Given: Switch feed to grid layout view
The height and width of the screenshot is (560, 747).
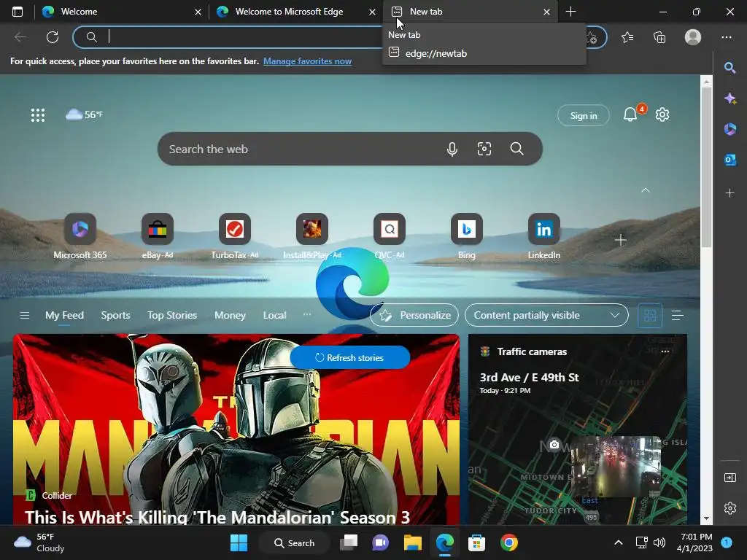Looking at the screenshot, I should [650, 315].
